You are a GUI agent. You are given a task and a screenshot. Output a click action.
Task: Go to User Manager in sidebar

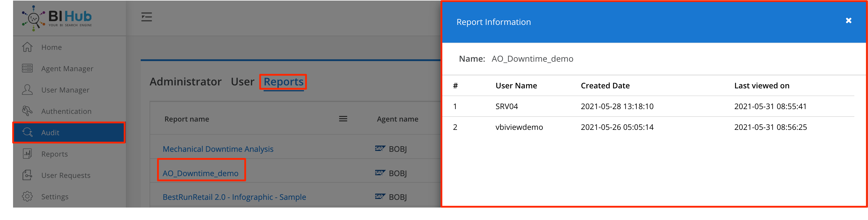65,90
